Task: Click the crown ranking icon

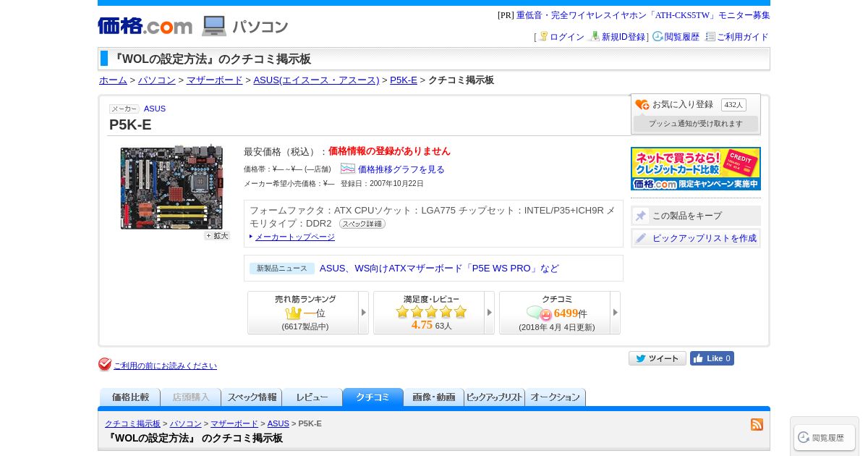Action: click(293, 313)
